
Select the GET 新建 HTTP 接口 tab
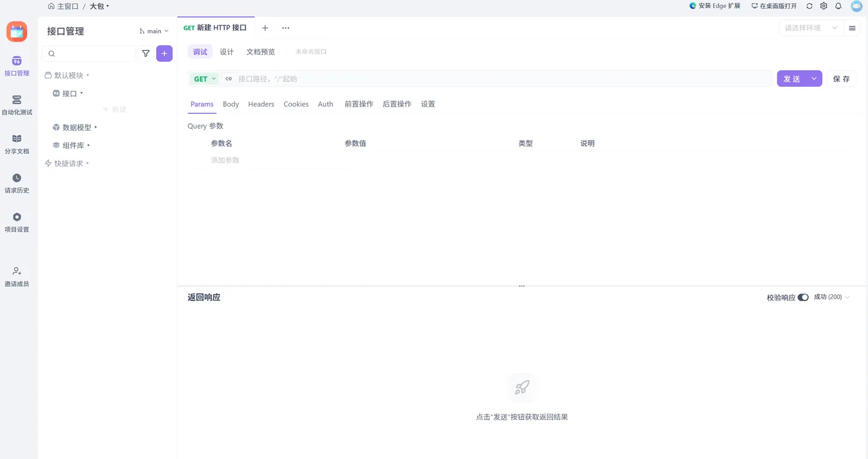[x=216, y=28]
